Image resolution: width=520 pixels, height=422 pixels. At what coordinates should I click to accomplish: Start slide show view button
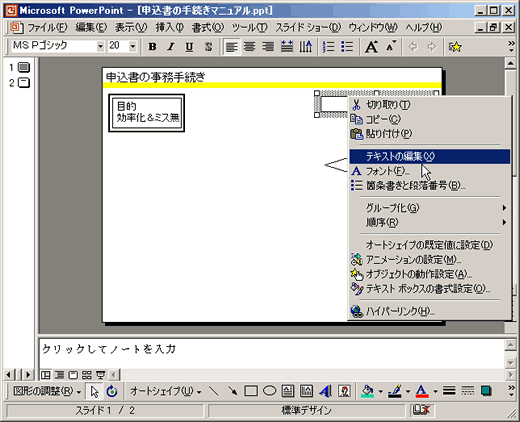point(100,375)
